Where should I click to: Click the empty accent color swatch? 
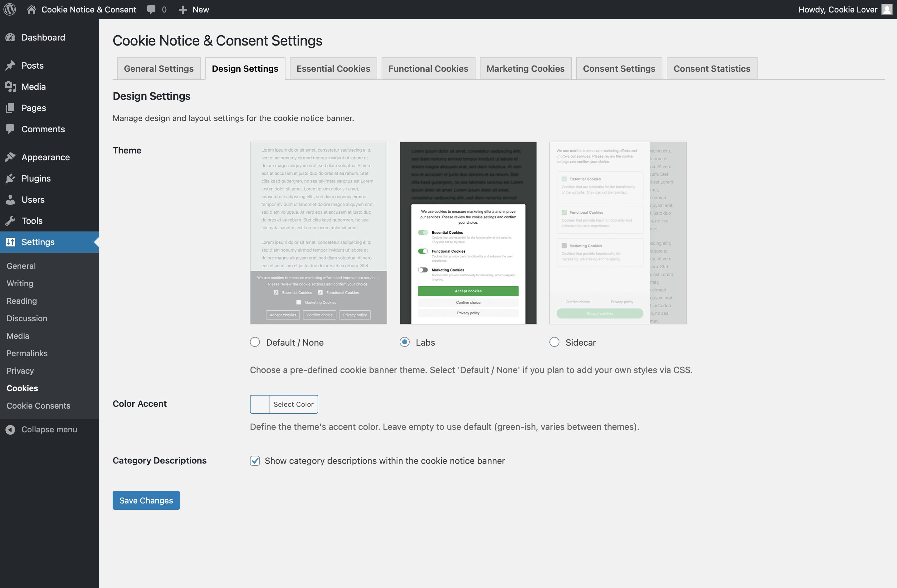260,404
